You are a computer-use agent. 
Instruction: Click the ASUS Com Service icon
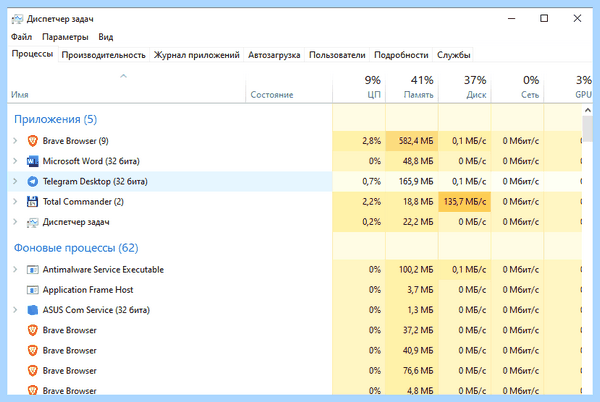33,310
